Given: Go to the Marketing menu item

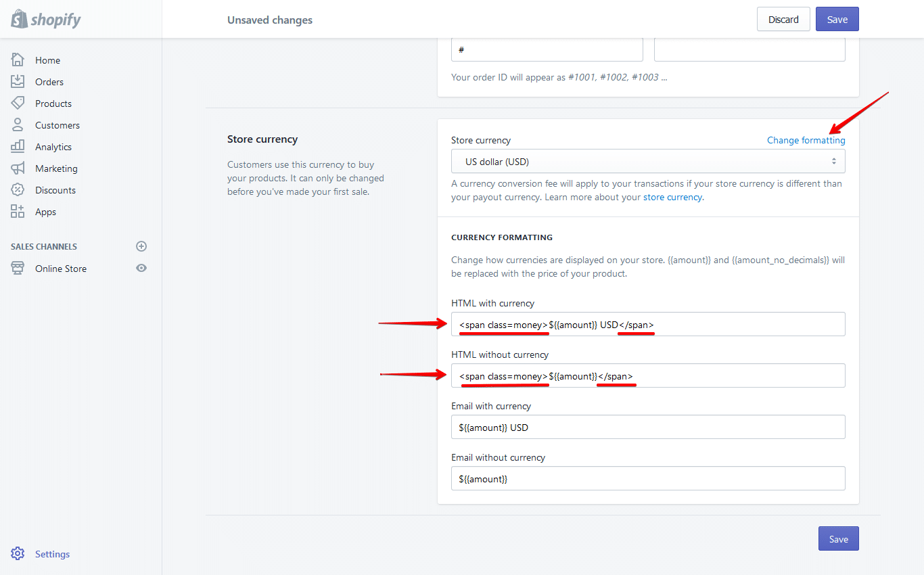Looking at the screenshot, I should point(56,168).
